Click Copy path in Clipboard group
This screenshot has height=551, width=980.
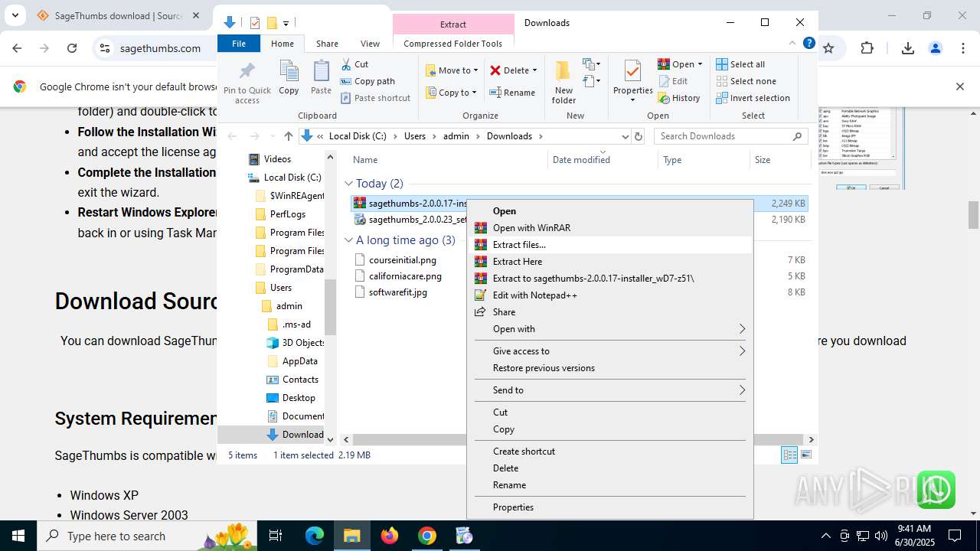367,81
